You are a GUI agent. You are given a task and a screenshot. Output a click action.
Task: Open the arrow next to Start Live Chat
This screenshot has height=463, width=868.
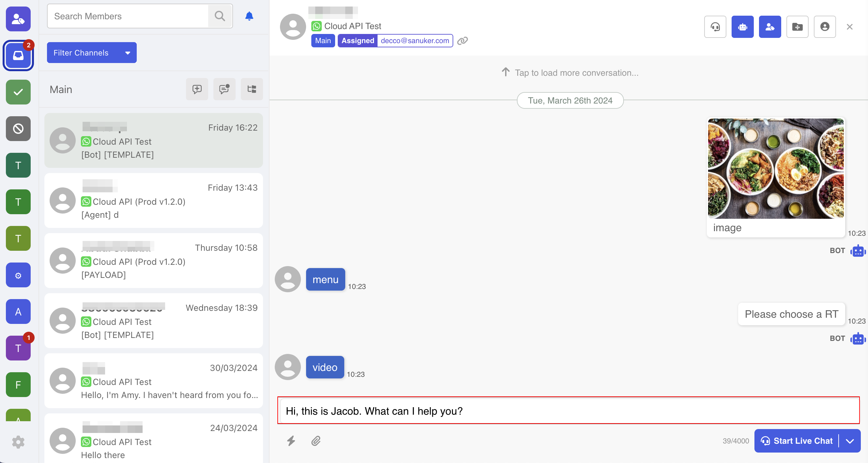[850, 441]
